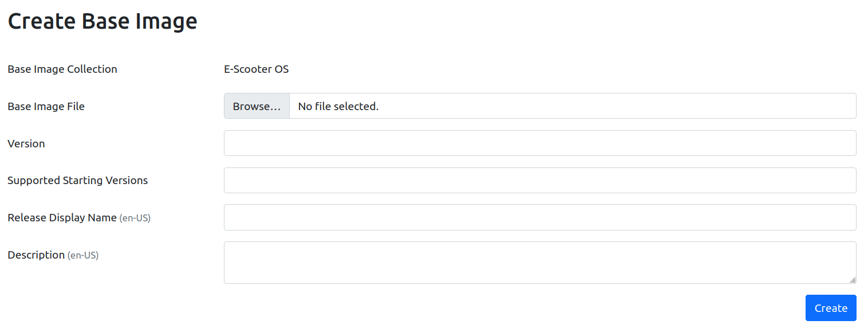
Task: Click inside the Description textarea
Action: pos(540,262)
